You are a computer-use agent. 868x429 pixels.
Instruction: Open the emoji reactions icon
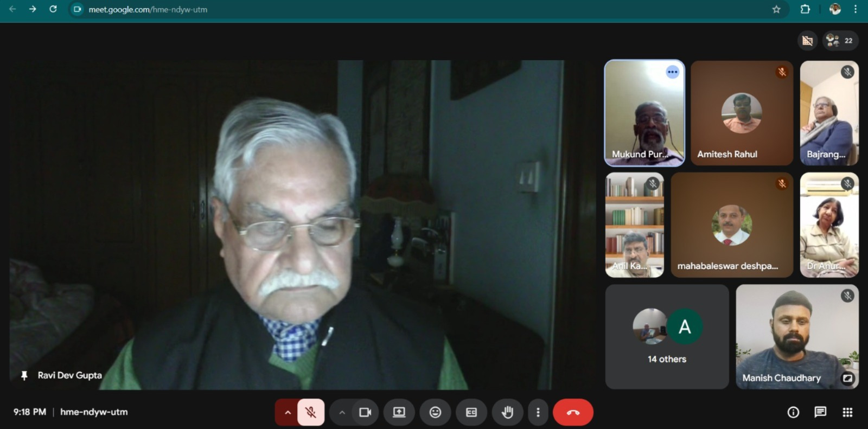435,412
